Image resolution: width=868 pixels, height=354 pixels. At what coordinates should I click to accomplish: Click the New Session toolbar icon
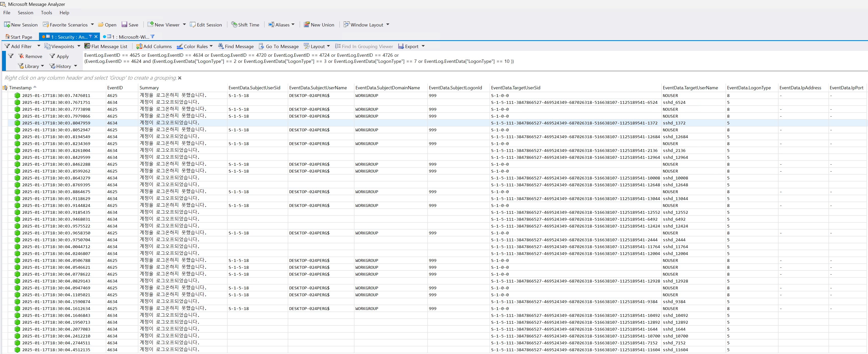(x=7, y=25)
